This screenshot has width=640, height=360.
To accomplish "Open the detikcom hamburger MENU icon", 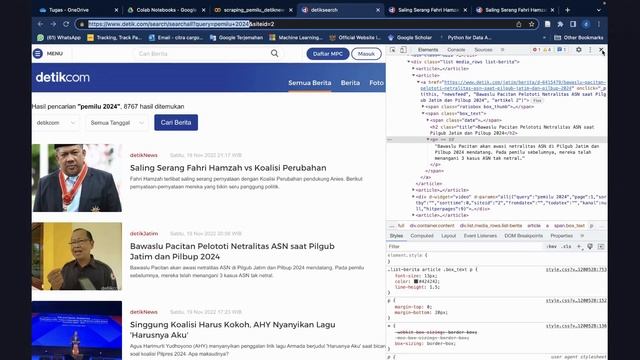I will tap(38, 53).
